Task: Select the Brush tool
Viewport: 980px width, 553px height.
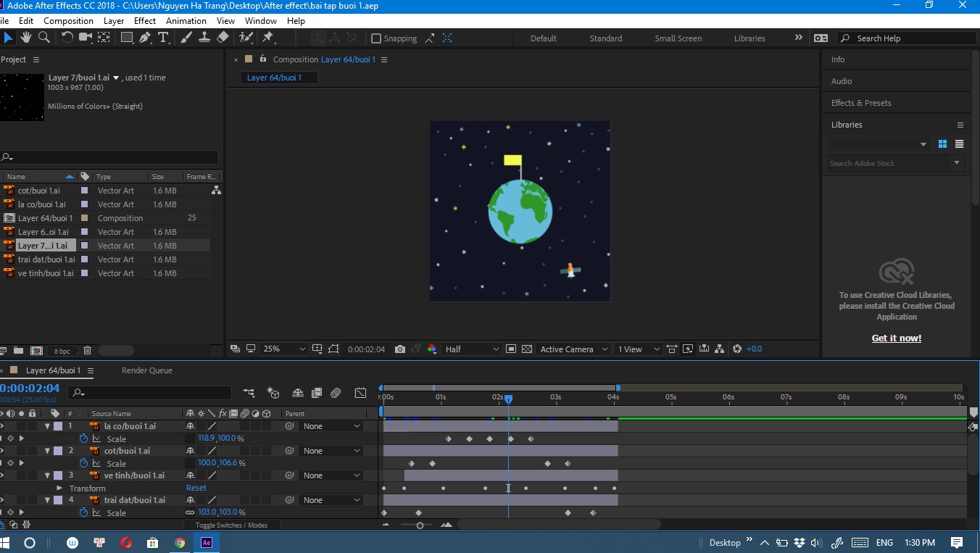Action: click(x=186, y=38)
